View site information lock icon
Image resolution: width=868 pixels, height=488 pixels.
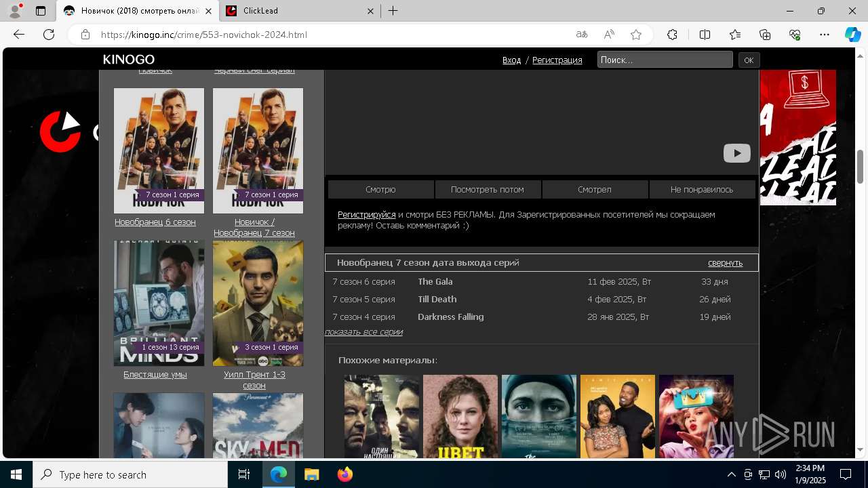[x=85, y=35]
